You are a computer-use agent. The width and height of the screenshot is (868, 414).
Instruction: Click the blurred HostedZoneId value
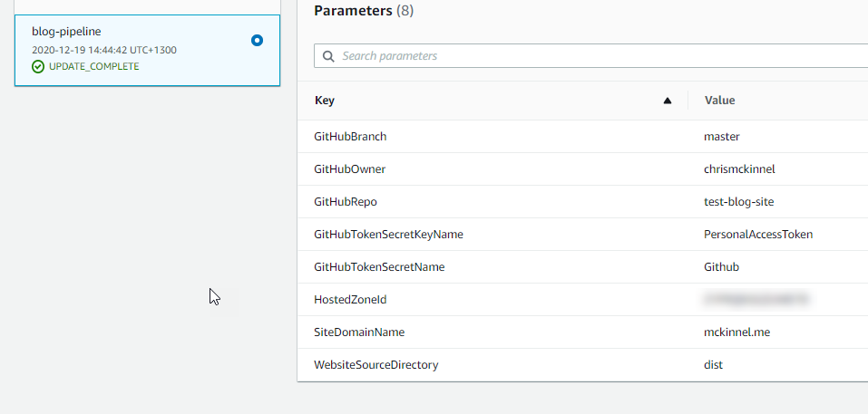click(756, 298)
